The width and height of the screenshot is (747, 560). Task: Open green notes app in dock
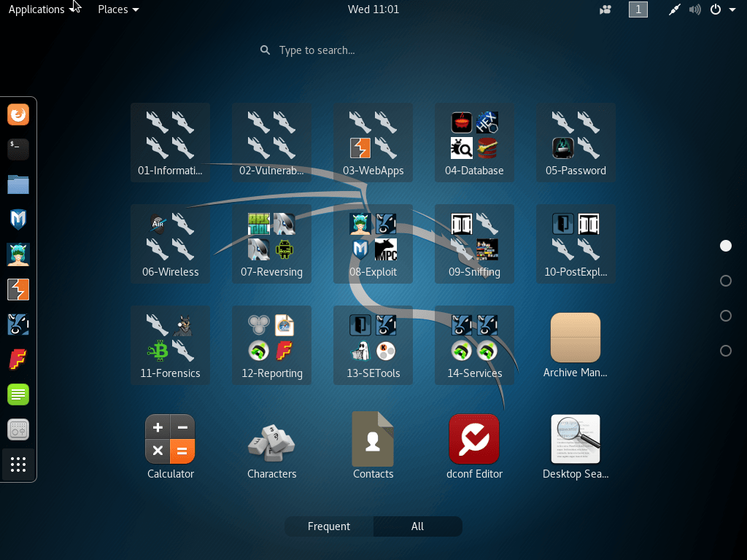tap(18, 394)
